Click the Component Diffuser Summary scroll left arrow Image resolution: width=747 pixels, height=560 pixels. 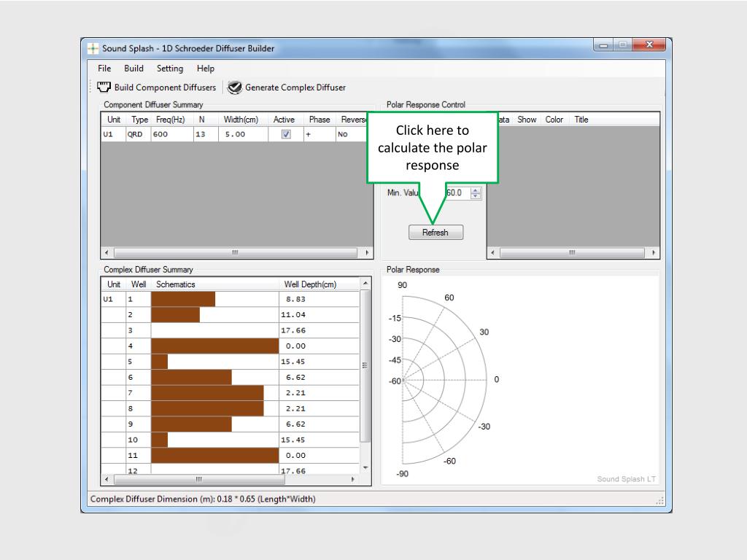(x=107, y=252)
